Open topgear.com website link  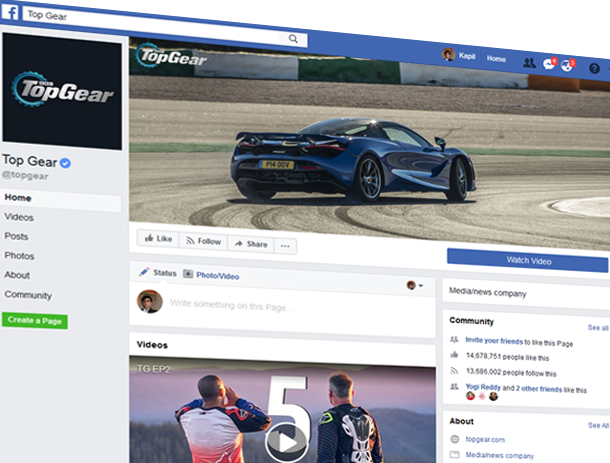point(485,439)
